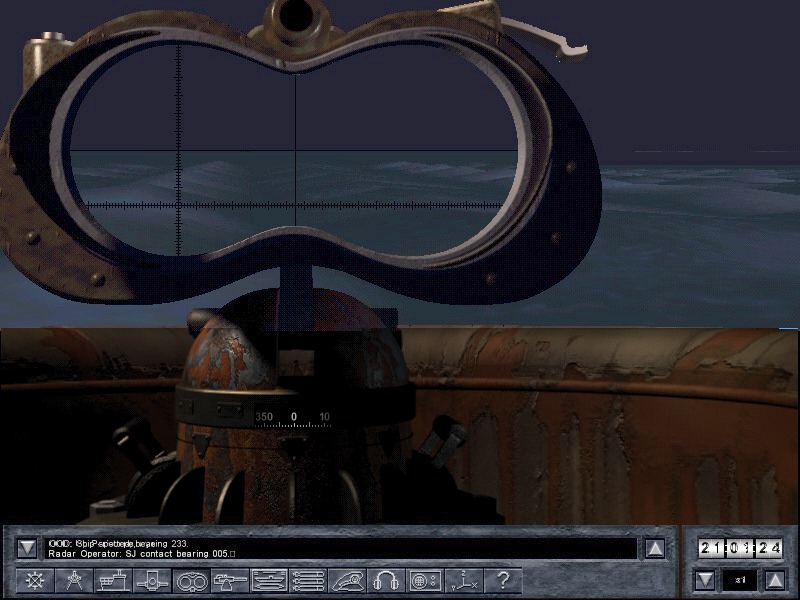Click the OOD ship spotted bearing 233 message

pyautogui.click(x=118, y=544)
